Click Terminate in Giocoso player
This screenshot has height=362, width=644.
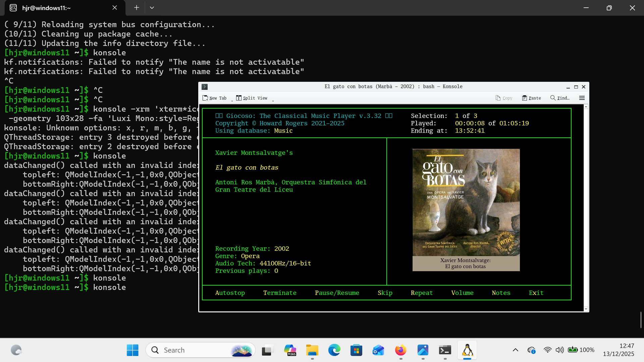(x=280, y=293)
